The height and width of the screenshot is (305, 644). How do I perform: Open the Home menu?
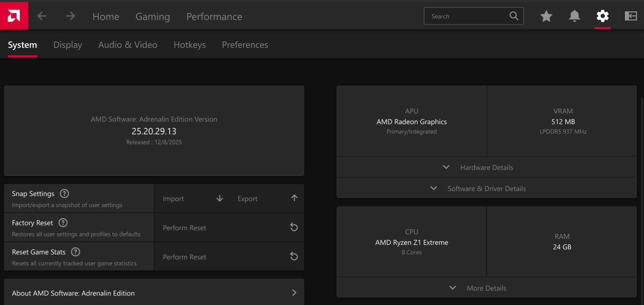[x=106, y=16]
